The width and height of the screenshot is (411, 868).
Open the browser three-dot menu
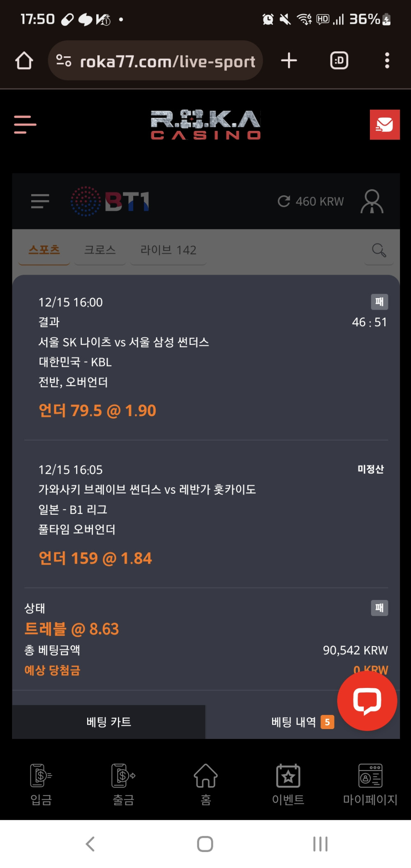pos(387,60)
